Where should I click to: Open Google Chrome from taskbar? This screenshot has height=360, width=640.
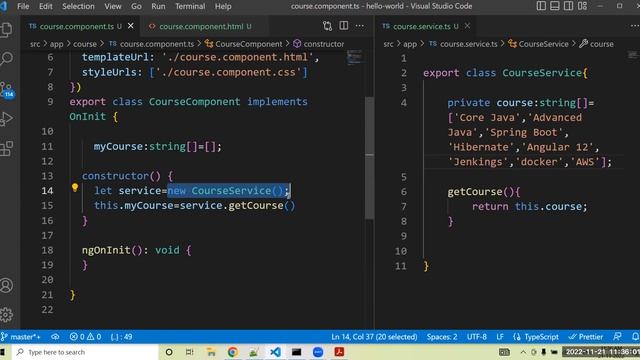233,352
